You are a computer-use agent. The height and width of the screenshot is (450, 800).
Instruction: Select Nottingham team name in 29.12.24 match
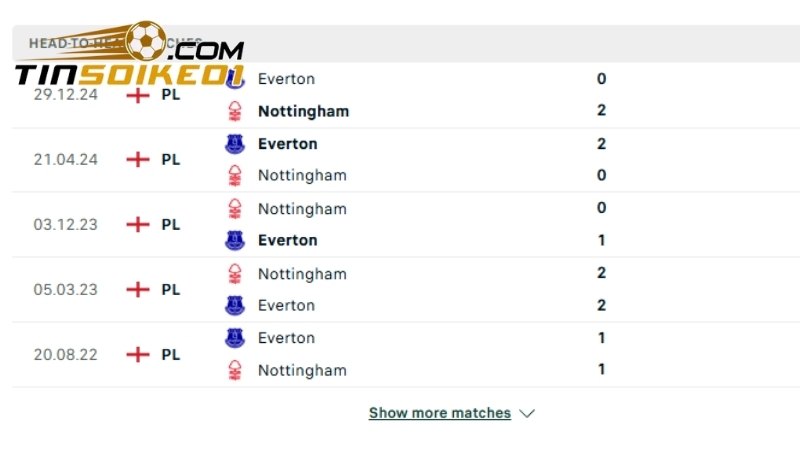(x=303, y=111)
